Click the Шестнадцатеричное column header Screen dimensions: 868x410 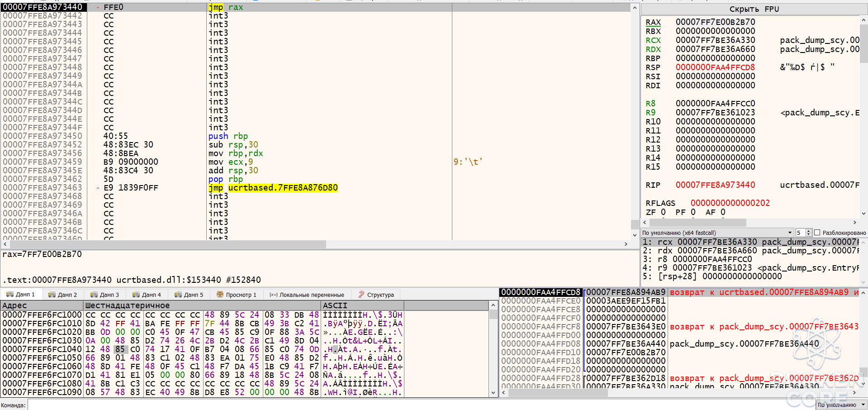[202, 305]
